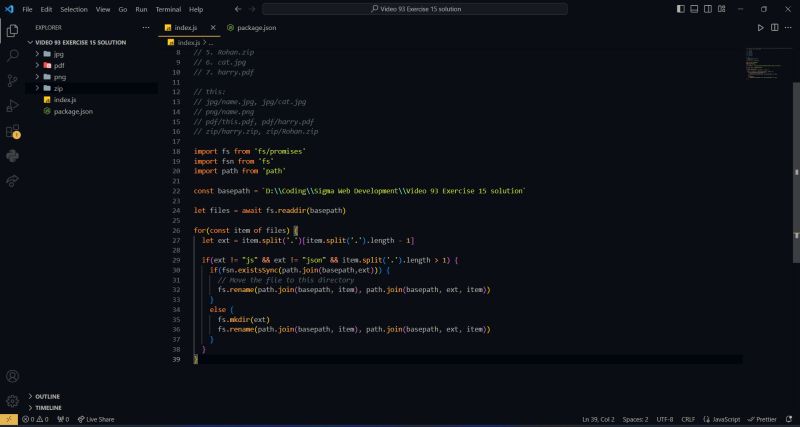The width and height of the screenshot is (800, 427).
Task: Click the Python icon in activity bar
Action: coord(12,156)
